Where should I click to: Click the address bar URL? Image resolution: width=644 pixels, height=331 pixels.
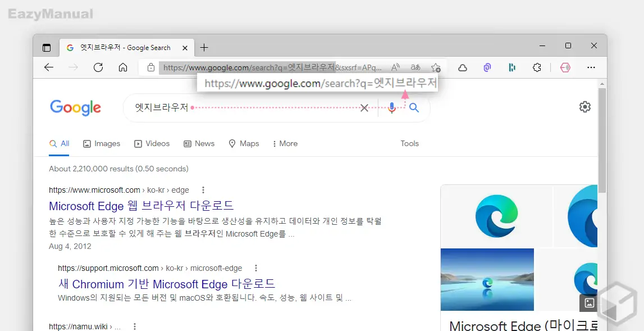(272, 67)
